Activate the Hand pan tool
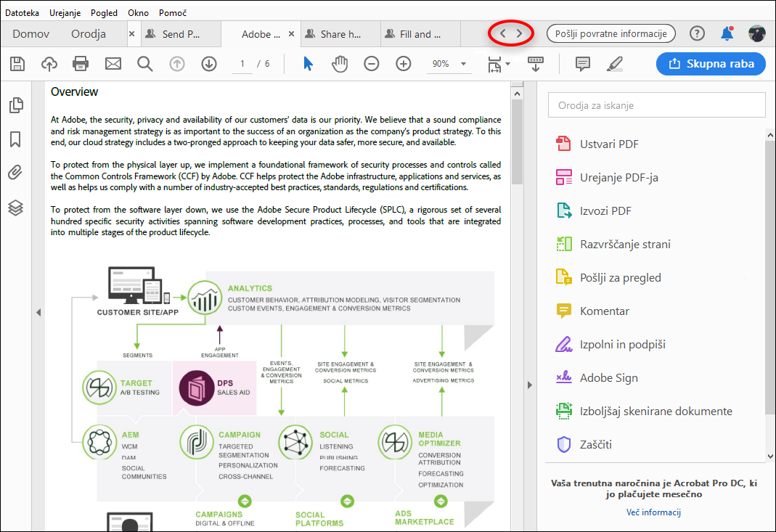This screenshot has height=532, width=776. click(x=340, y=64)
